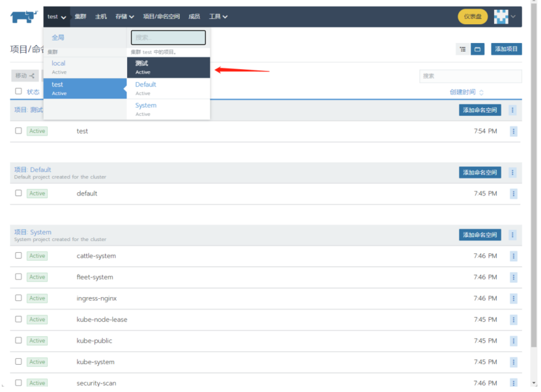Viewport: 541px width, 392px height.
Task: Expand the 存储 storage dropdown
Action: [x=125, y=17]
